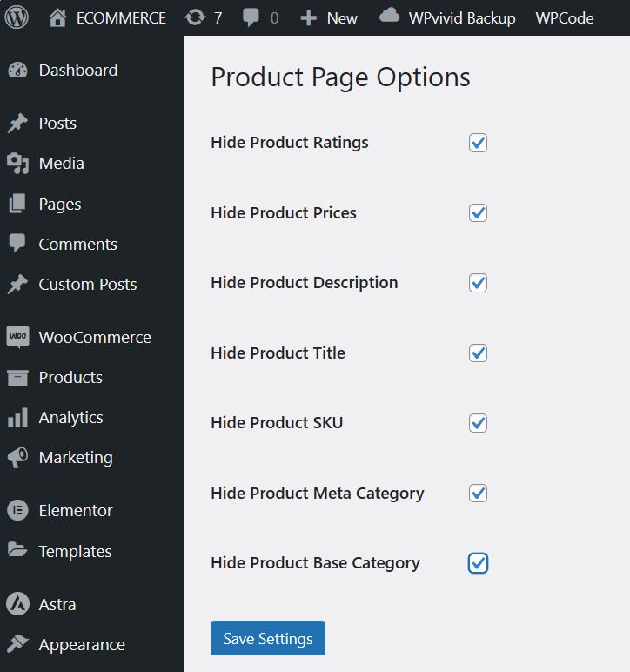This screenshot has width=630, height=672.
Task: Open the ECOMMERCE home icon
Action: [x=57, y=18]
